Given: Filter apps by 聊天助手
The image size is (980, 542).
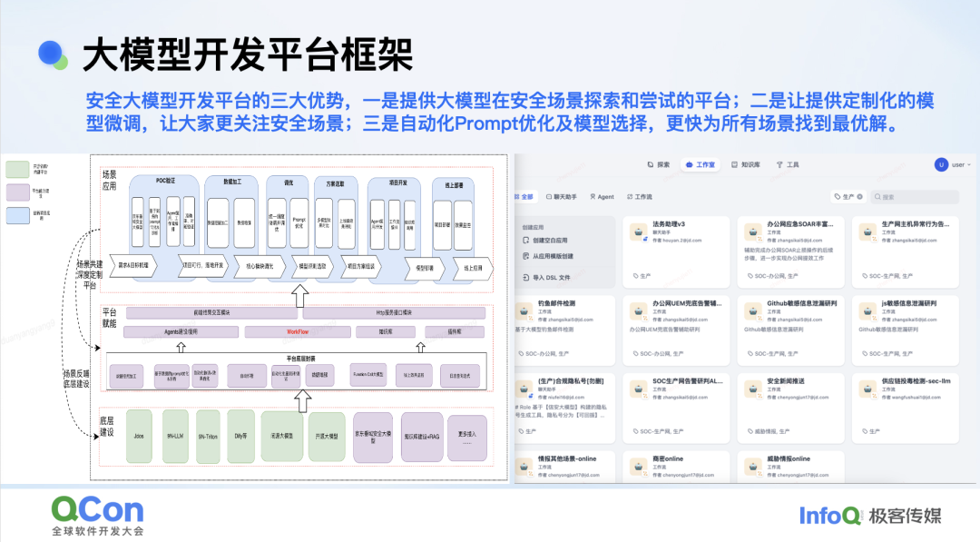Looking at the screenshot, I should [x=562, y=196].
